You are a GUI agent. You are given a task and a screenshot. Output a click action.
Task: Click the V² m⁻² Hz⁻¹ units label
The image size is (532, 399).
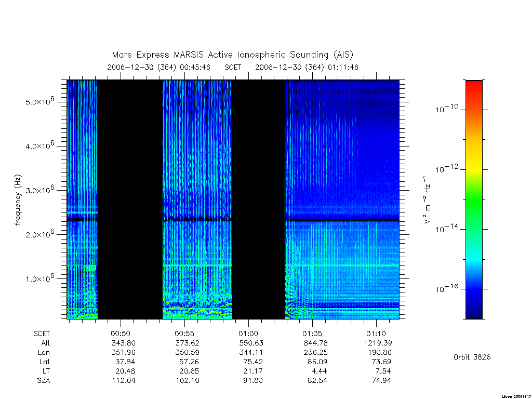[x=427, y=200]
